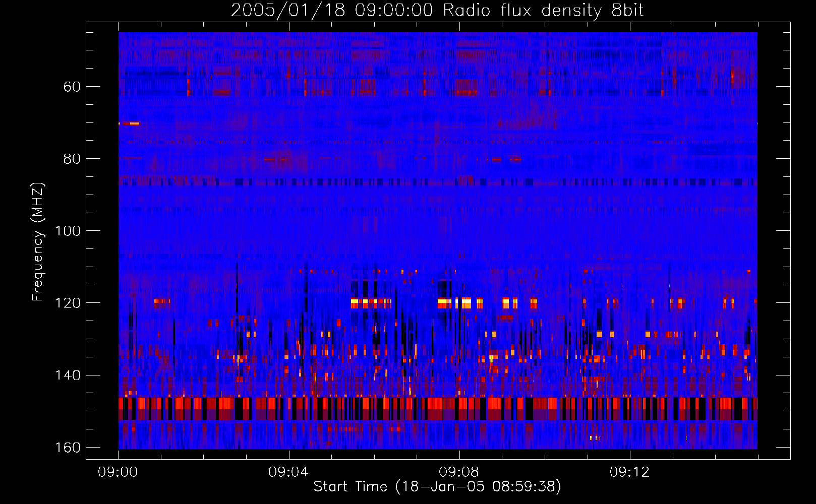Click the 'Start Time (18-Jan-05 08:59:38)' label
The height and width of the screenshot is (504, 816).
click(437, 487)
